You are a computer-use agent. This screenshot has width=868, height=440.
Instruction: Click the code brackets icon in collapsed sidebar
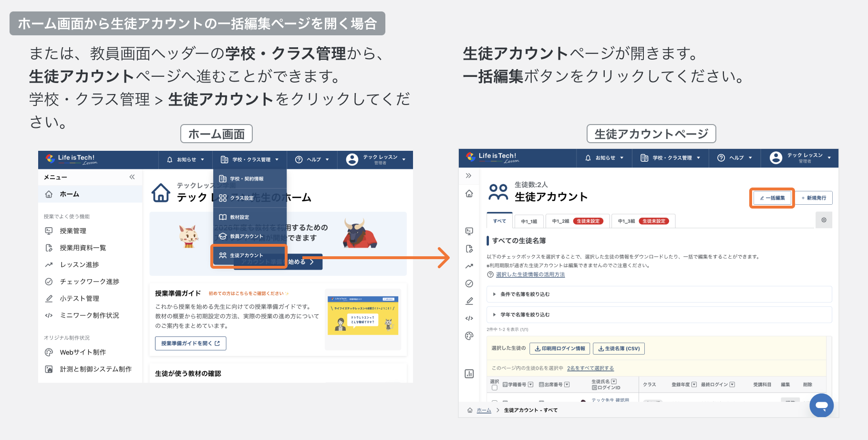[x=469, y=318]
